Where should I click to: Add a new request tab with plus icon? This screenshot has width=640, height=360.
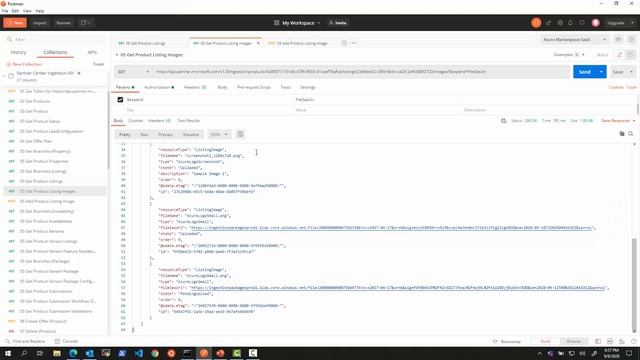click(x=344, y=43)
